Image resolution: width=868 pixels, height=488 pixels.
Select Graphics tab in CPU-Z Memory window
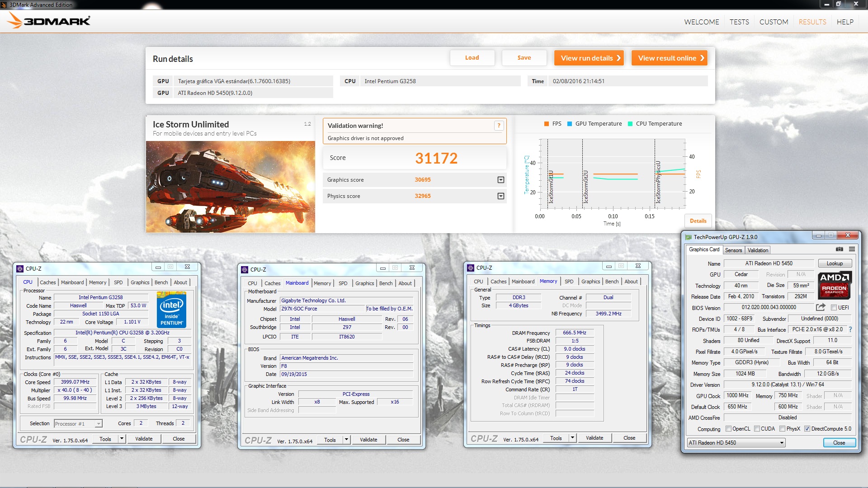click(590, 282)
